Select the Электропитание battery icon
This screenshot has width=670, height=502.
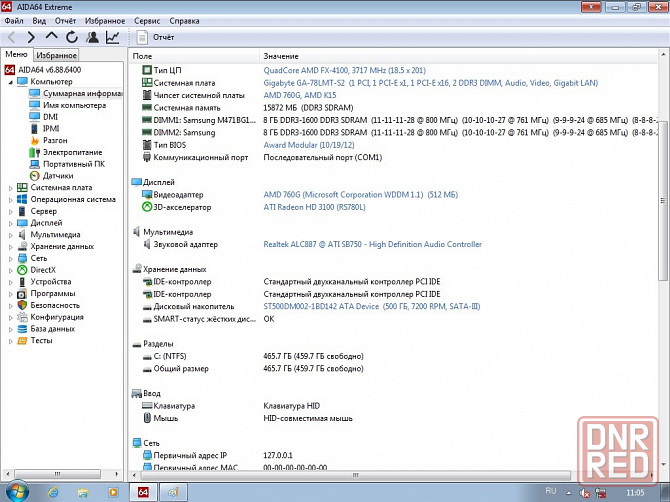(x=35, y=152)
